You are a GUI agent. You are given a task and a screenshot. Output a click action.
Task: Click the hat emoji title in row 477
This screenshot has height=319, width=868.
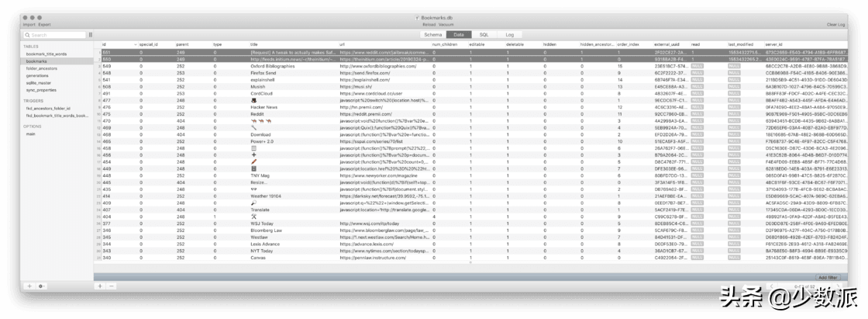coord(253,100)
